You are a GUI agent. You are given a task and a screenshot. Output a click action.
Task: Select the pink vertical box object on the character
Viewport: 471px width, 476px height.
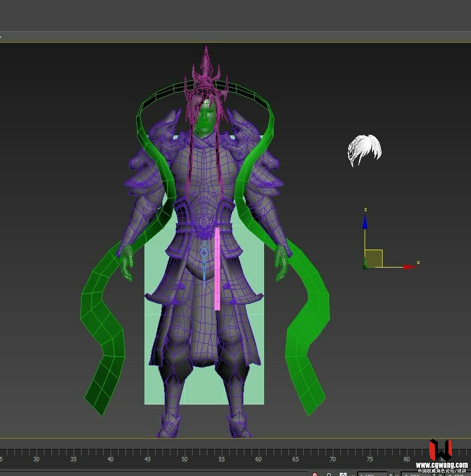click(218, 269)
